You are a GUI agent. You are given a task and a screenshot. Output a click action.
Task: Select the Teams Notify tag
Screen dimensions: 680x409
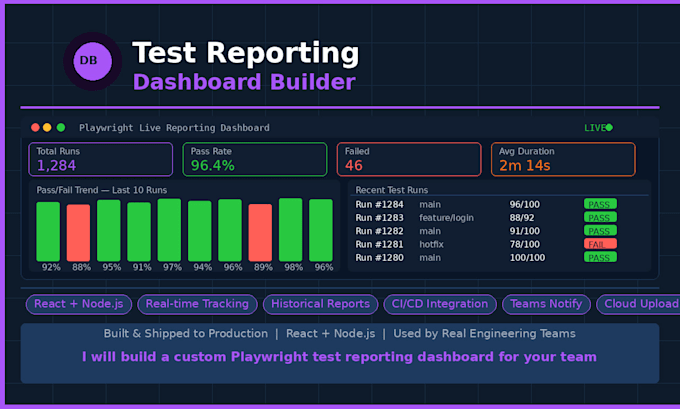[x=546, y=304]
